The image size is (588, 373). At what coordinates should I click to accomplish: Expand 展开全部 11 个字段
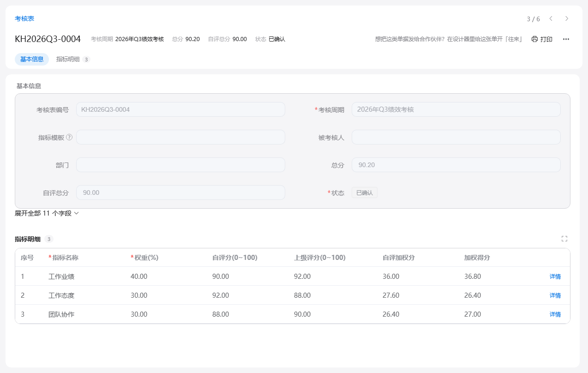pyautogui.click(x=47, y=213)
